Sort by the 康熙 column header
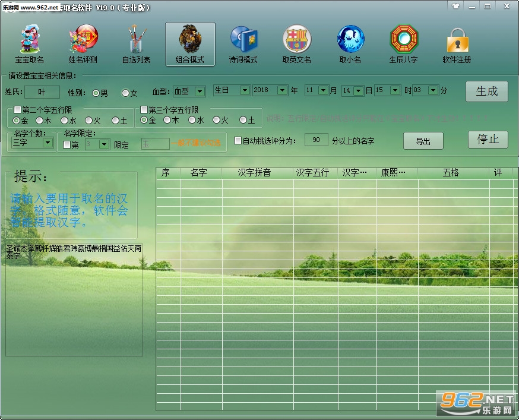The width and height of the screenshot is (519, 420). [x=397, y=172]
